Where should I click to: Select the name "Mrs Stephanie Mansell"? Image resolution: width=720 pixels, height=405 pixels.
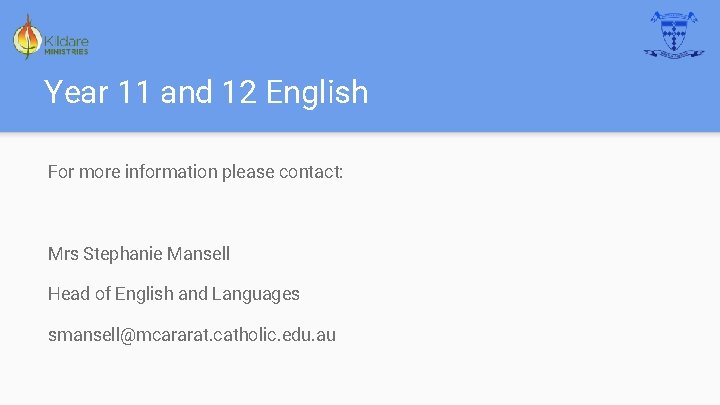tap(139, 254)
